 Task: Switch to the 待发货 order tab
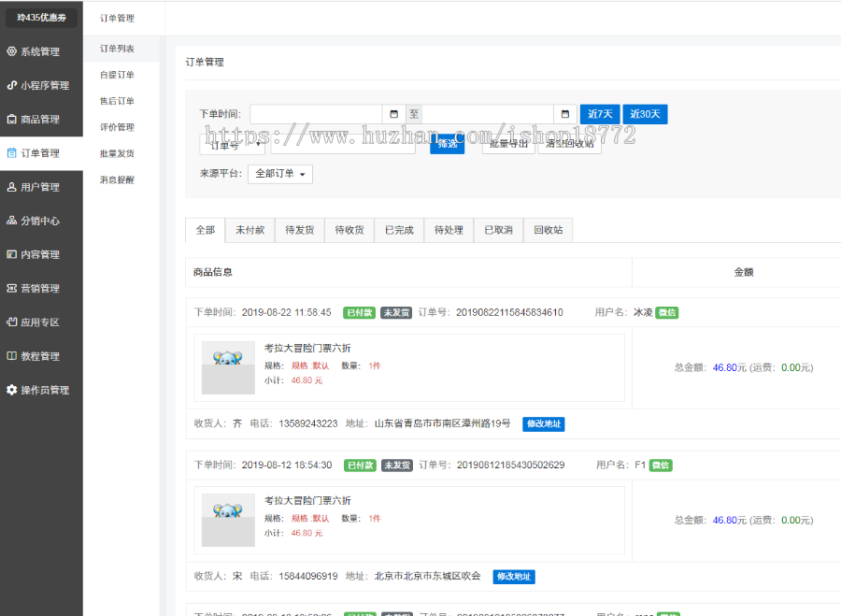point(299,230)
